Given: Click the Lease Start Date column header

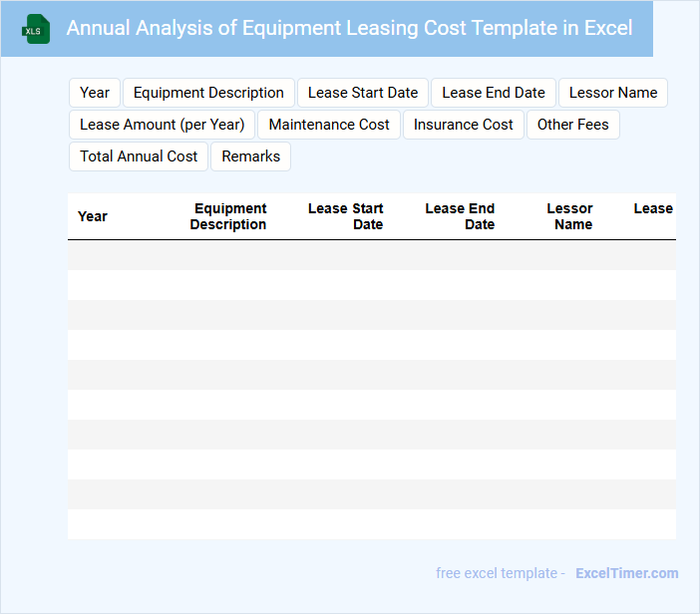Looking at the screenshot, I should 346,216.
